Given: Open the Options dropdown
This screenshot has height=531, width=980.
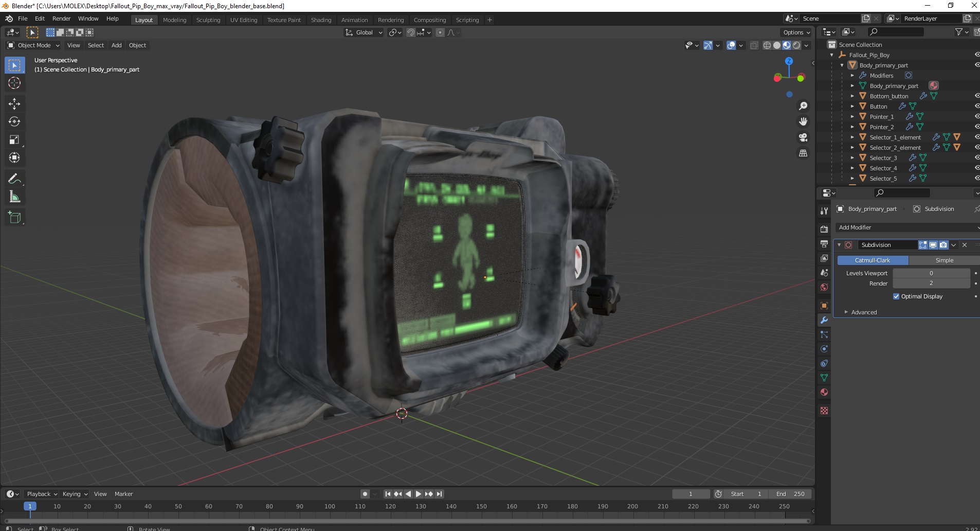Looking at the screenshot, I should 796,32.
